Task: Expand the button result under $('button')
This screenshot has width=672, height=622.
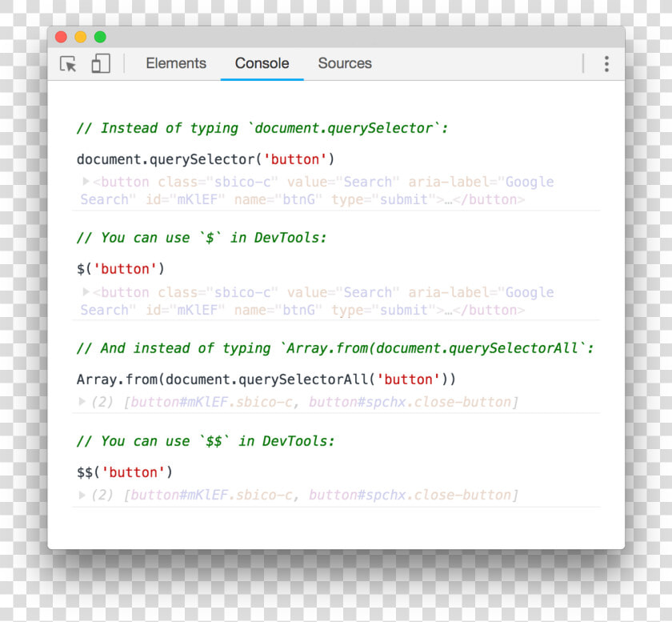Action: 86,291
